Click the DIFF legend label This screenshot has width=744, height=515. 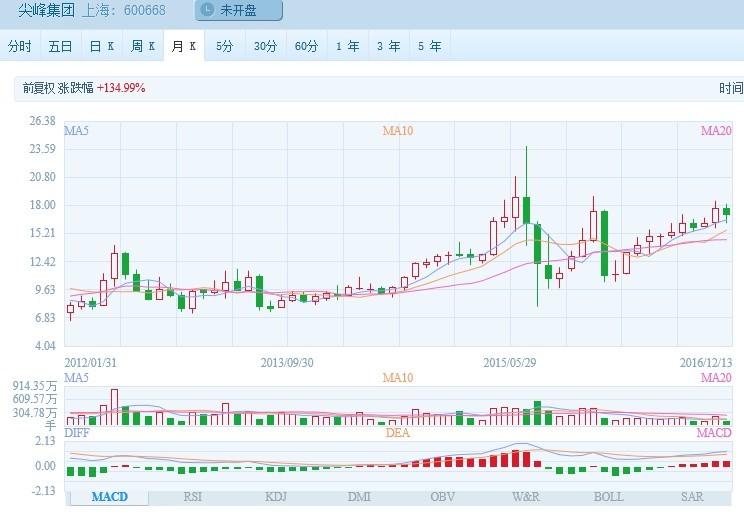(76, 433)
